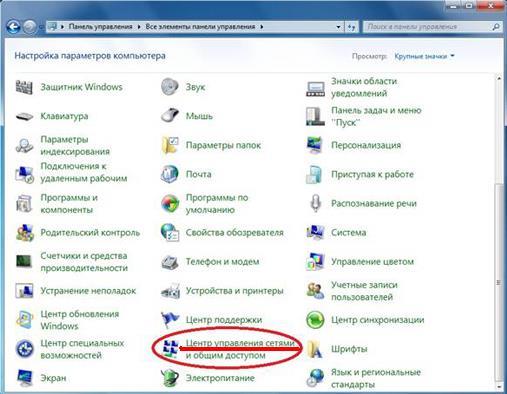Open the Управление цветом link text
Screen dimensions: 507x394
click(x=372, y=262)
